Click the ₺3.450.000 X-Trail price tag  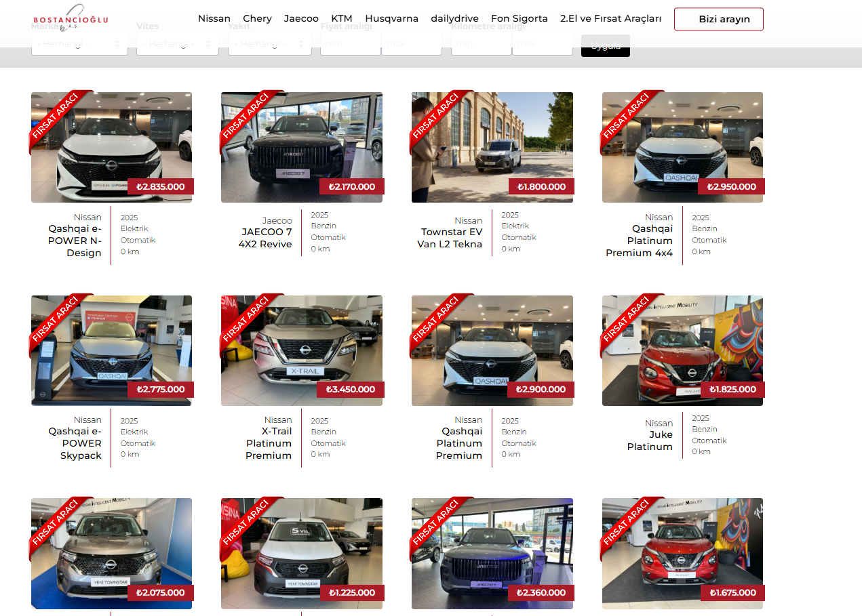pos(350,390)
